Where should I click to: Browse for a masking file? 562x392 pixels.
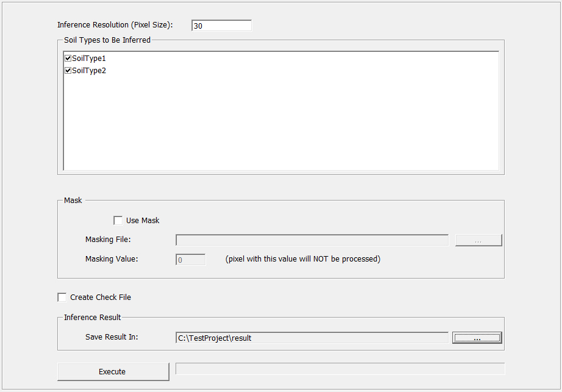click(x=478, y=240)
